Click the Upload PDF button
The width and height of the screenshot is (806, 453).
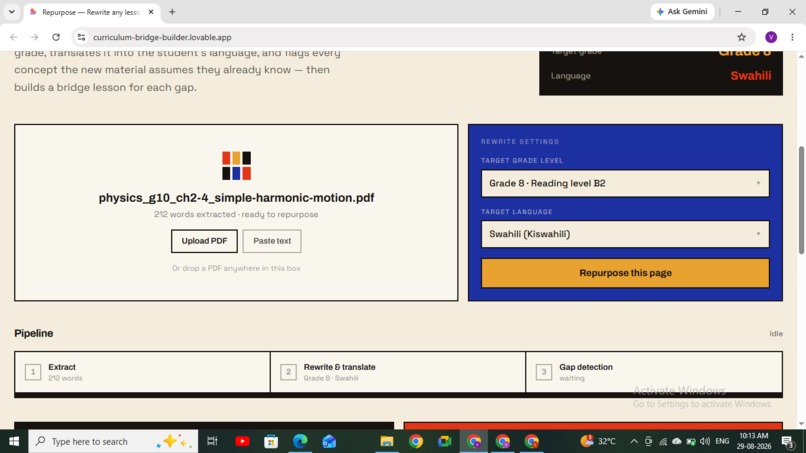click(204, 241)
